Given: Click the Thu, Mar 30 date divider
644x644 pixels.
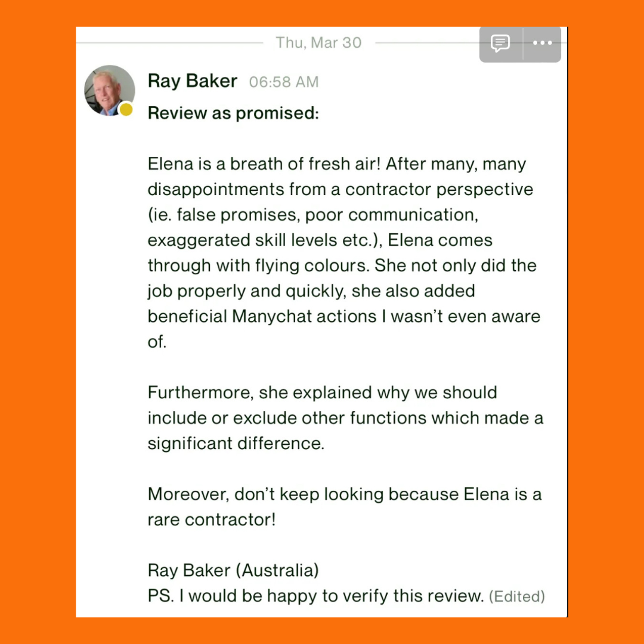Looking at the screenshot, I should coord(318,43).
